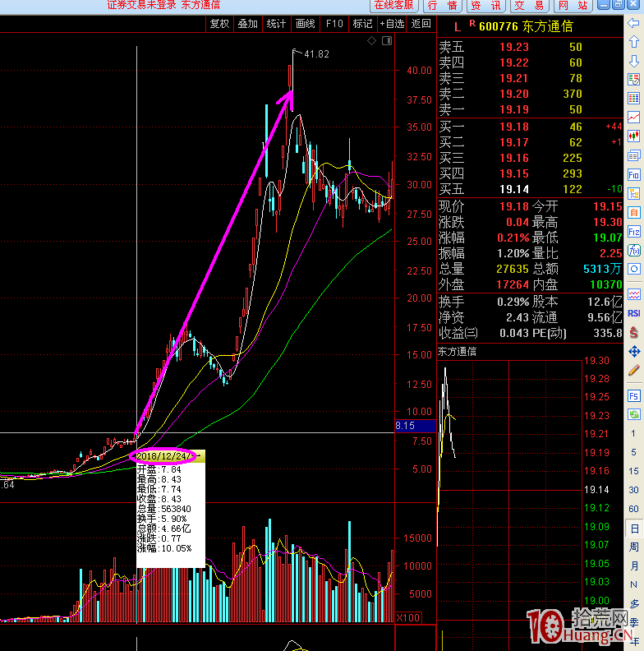Select the N custom period

[634, 584]
